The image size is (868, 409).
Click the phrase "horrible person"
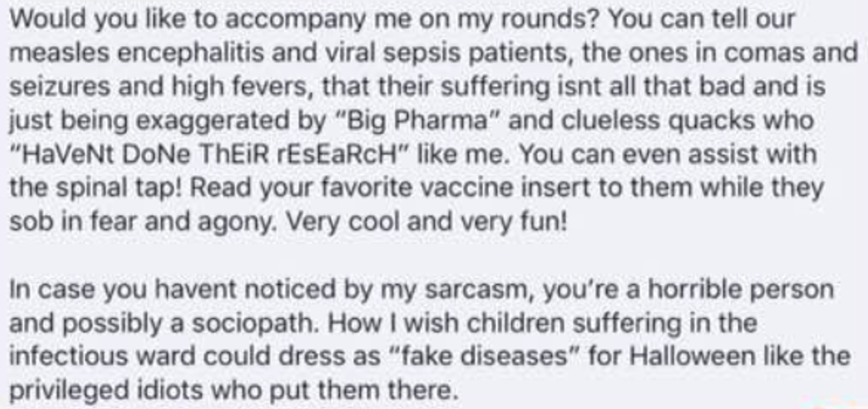(x=746, y=289)
